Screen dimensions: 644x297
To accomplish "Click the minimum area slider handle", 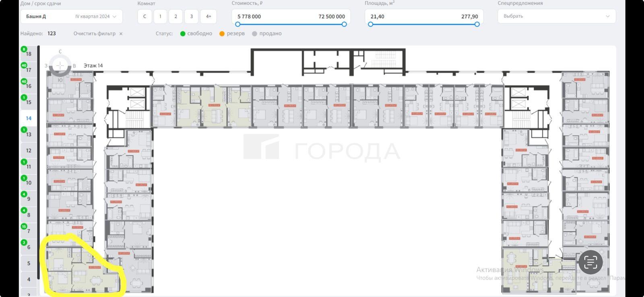I will (x=371, y=24).
